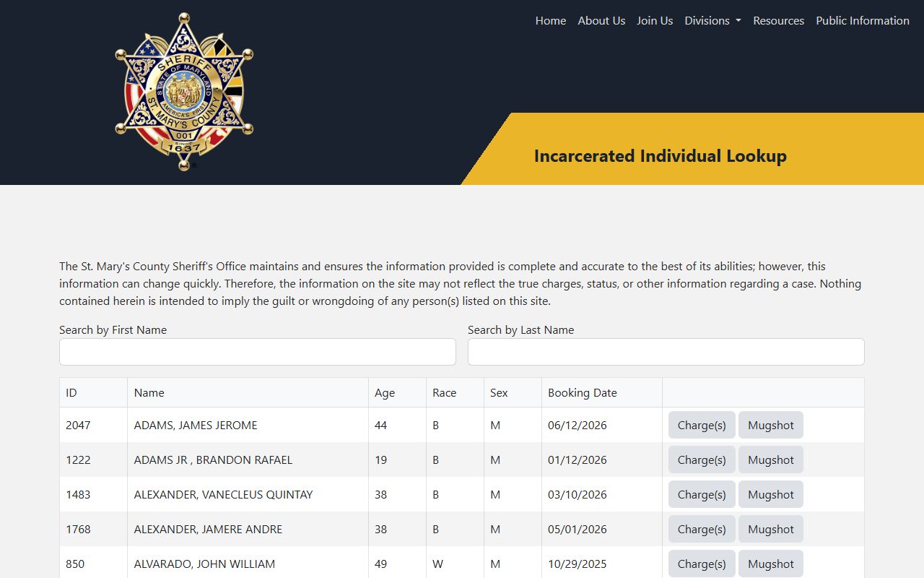Focus the Search by Last Name field

point(666,352)
